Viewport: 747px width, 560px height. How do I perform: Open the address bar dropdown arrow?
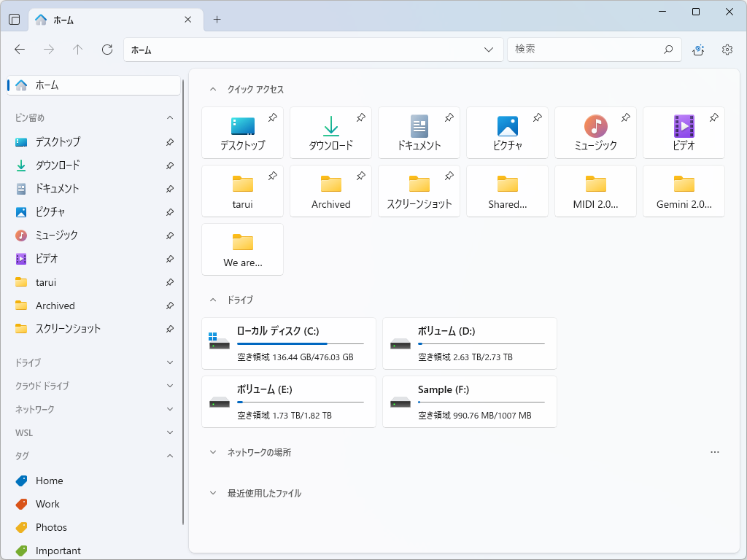487,49
